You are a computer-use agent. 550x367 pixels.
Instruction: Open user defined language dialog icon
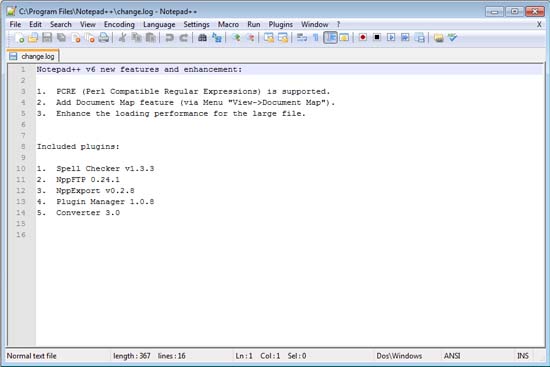[344, 38]
